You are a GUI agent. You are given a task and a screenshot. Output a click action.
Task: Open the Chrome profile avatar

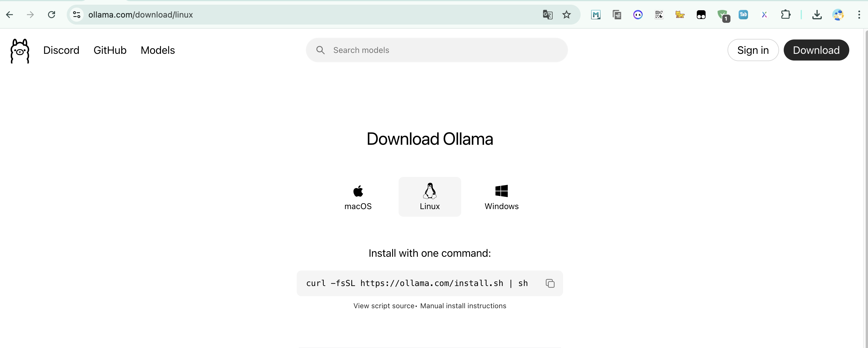(838, 15)
